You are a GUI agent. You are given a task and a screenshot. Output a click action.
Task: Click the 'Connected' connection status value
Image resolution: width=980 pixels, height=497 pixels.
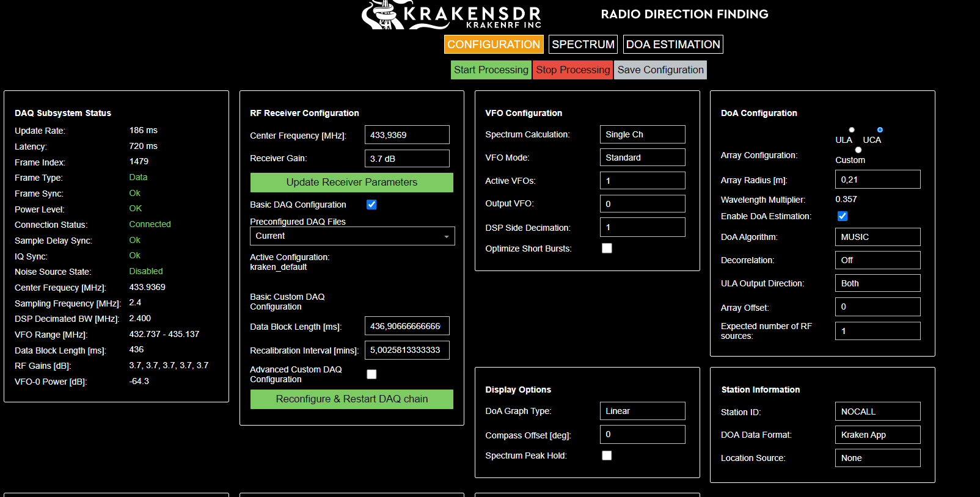tap(150, 224)
